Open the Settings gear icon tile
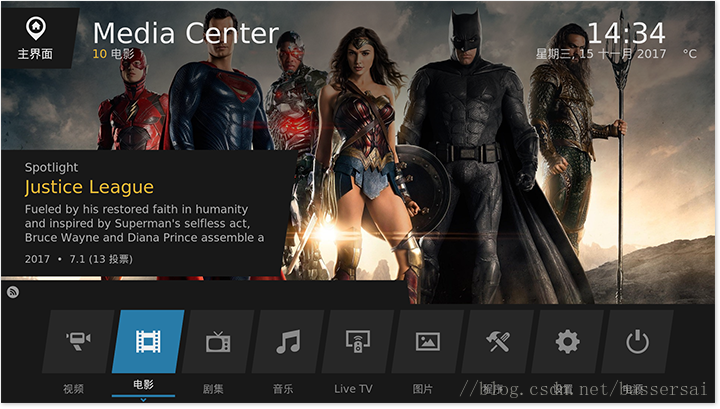720x409 pixels. (568, 342)
